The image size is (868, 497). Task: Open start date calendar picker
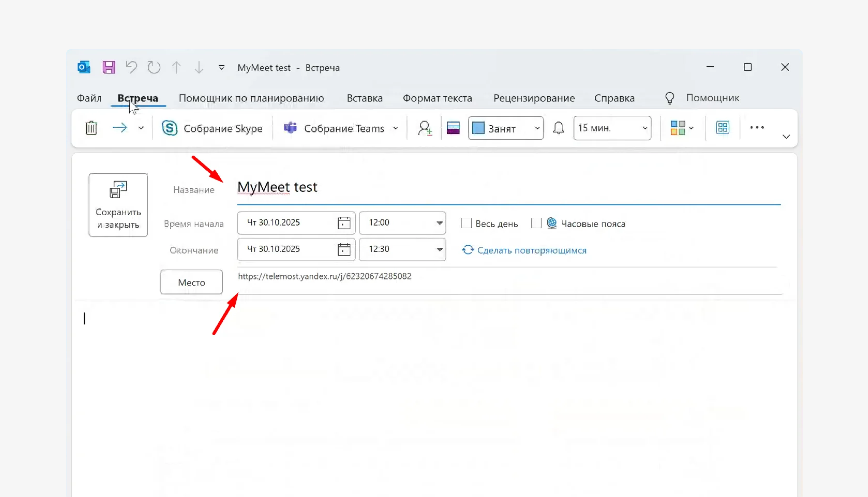344,223
